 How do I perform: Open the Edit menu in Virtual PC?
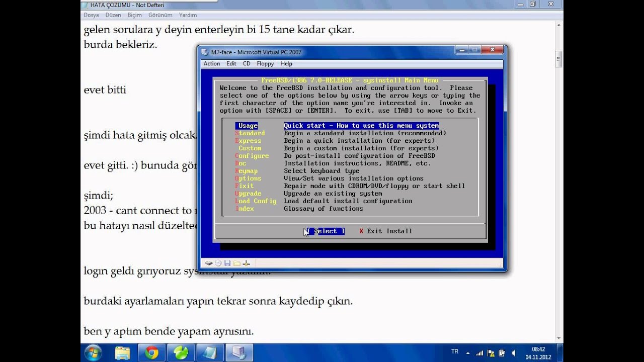point(231,64)
